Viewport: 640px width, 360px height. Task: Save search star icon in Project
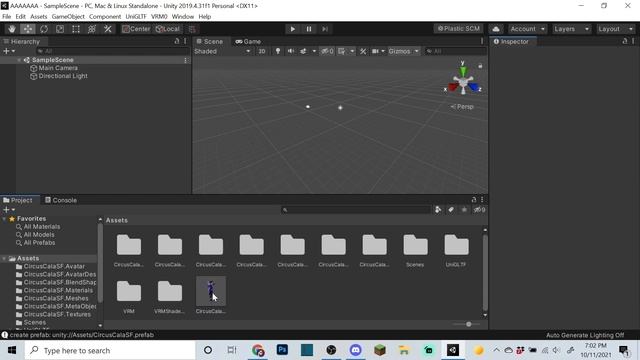464,210
